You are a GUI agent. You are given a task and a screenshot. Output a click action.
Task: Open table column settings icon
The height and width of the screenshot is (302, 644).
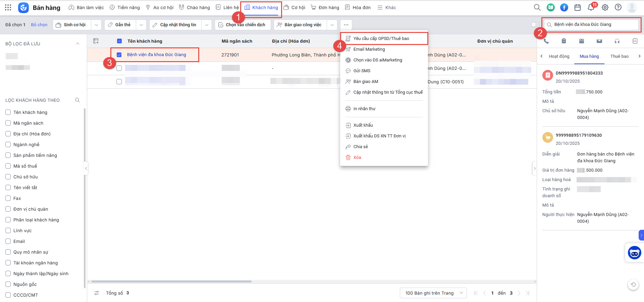96,41
